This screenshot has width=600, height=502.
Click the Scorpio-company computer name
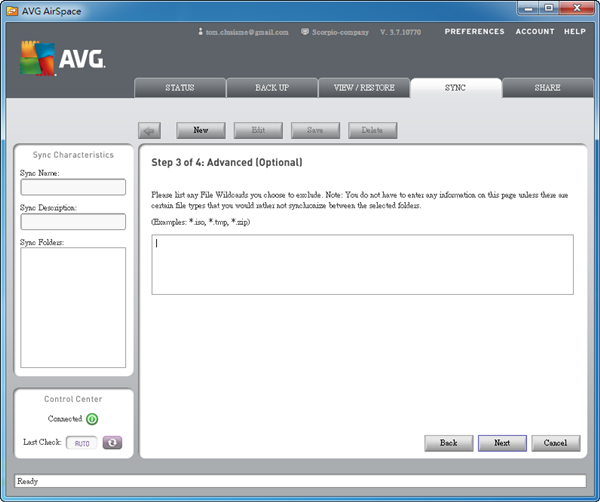pos(340,32)
